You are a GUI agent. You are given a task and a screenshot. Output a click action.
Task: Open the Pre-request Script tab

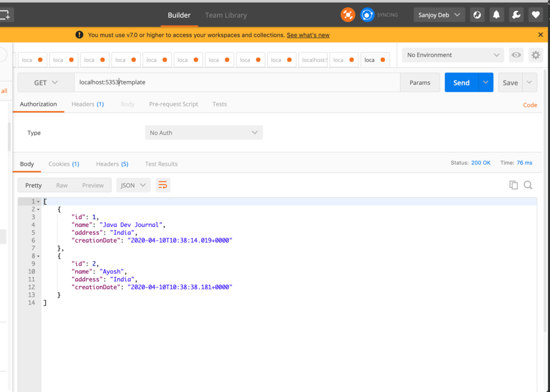pyautogui.click(x=173, y=104)
